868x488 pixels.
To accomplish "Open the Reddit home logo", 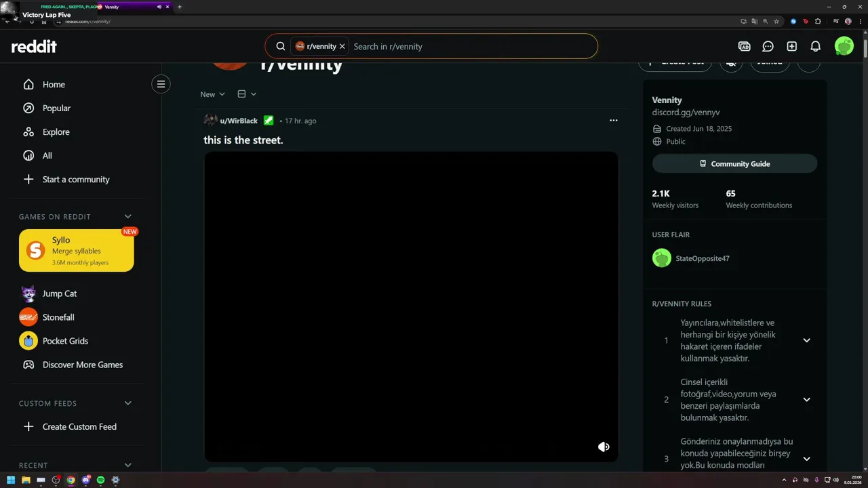I will [34, 46].
